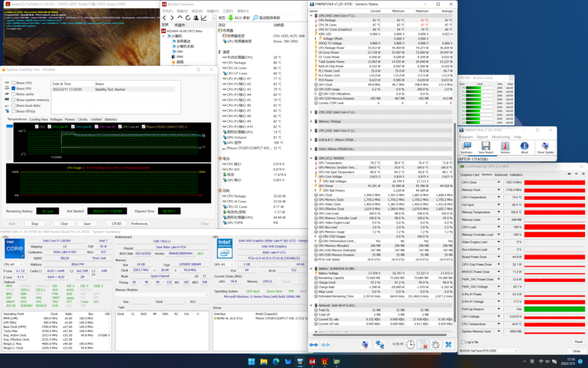Open Summary in HWiNFO64 main window
Viewport: 588px width, 368px height.
click(467, 148)
